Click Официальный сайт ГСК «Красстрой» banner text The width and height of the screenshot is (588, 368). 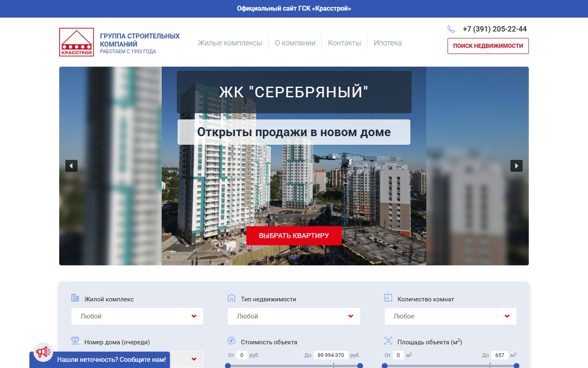(x=294, y=9)
